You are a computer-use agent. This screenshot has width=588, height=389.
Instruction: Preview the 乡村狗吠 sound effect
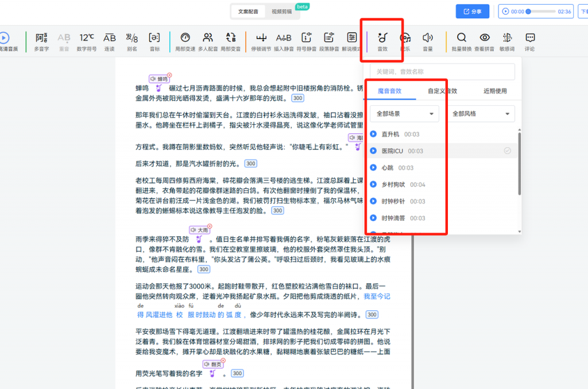373,184
